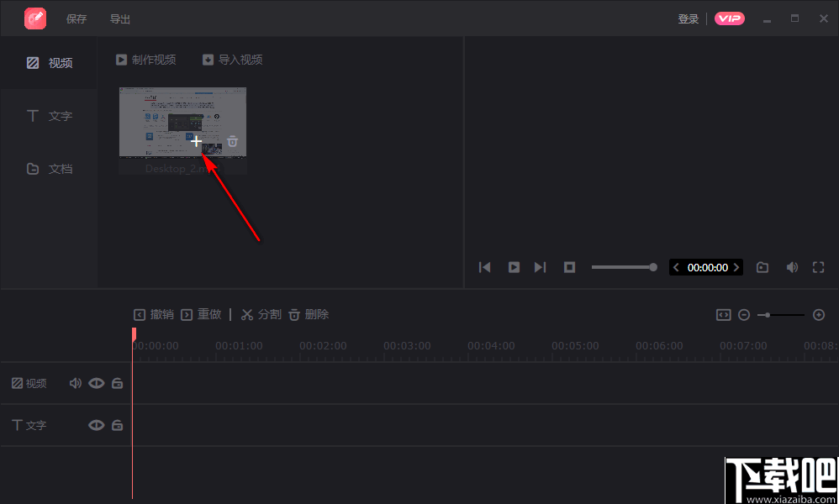Enter fullscreen preview mode
839x504 pixels.
click(x=819, y=267)
